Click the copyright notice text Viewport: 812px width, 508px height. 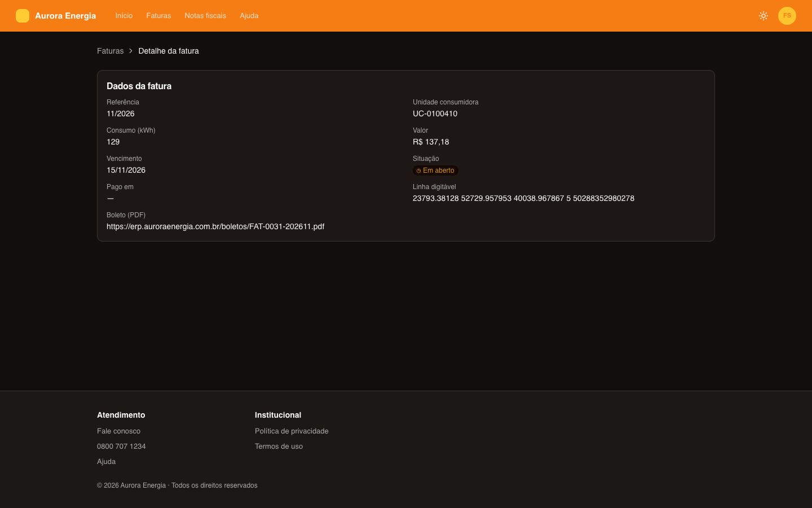[177, 485]
